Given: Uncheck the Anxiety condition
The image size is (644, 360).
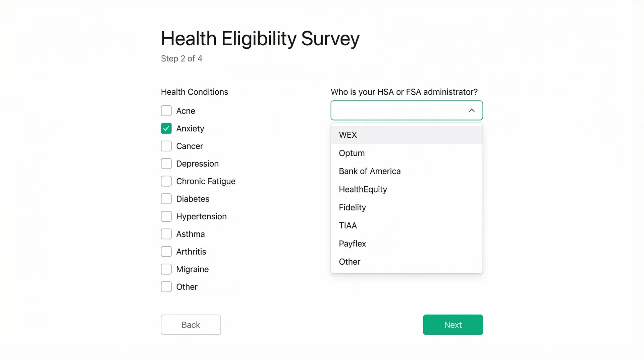Looking at the screenshot, I should pyautogui.click(x=166, y=128).
